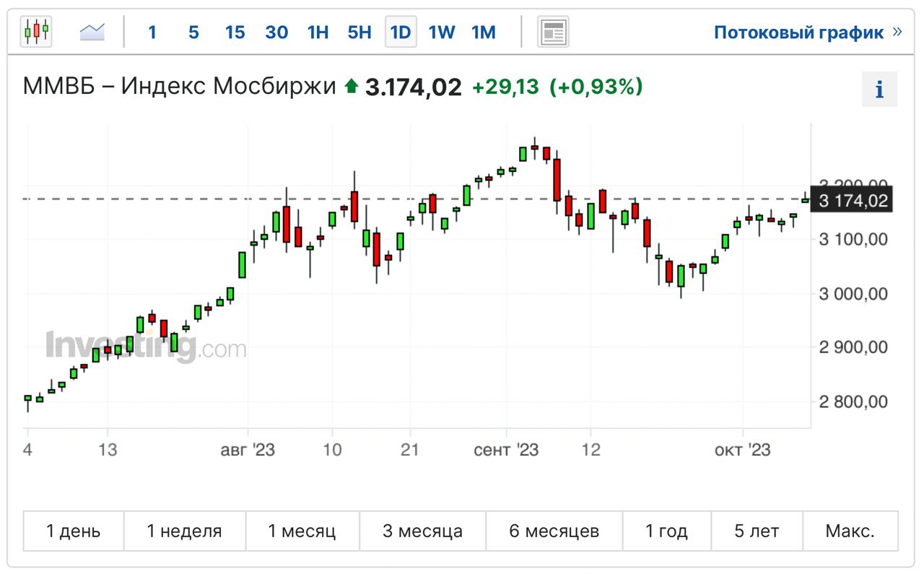924x574 pixels.
Task: Show the 1 неделя range
Action: [x=185, y=531]
